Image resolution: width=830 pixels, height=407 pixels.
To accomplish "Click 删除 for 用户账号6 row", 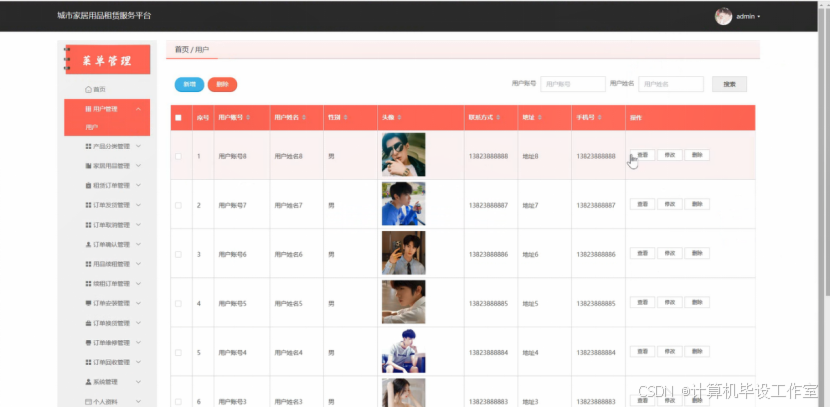I will tap(697, 253).
